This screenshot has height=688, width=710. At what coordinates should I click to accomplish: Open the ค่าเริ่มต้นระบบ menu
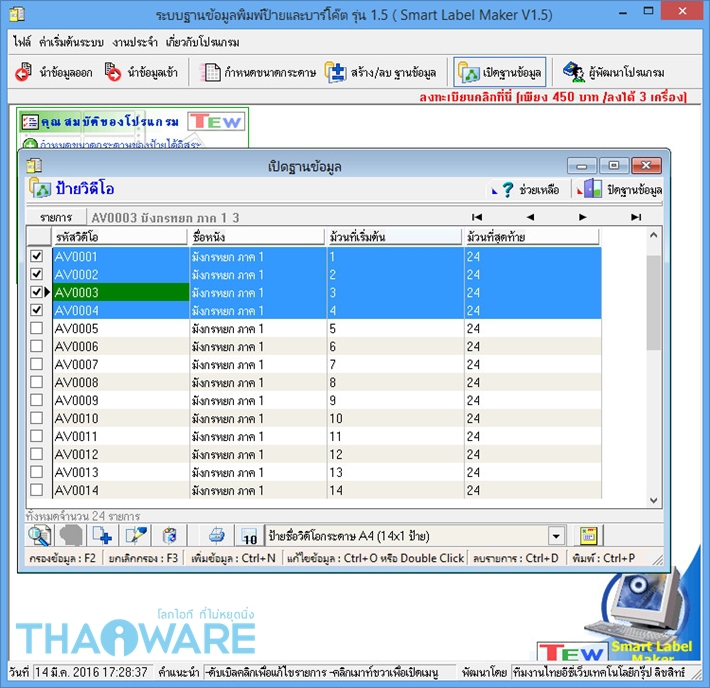71,42
